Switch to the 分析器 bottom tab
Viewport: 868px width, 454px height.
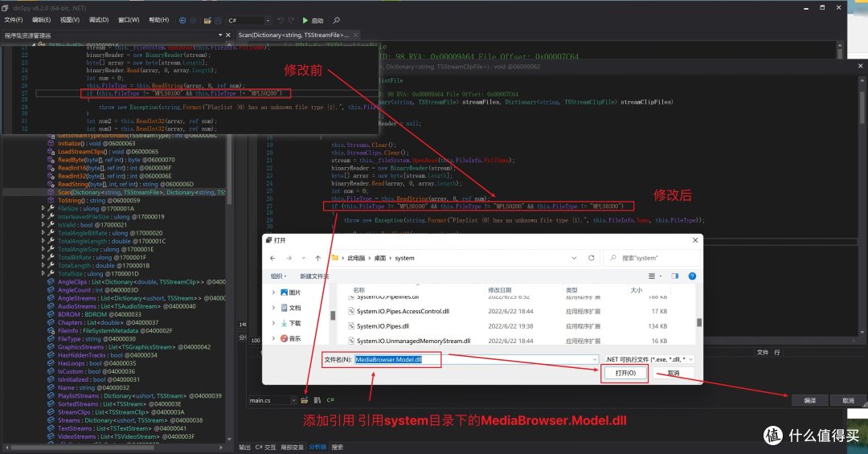[317, 447]
